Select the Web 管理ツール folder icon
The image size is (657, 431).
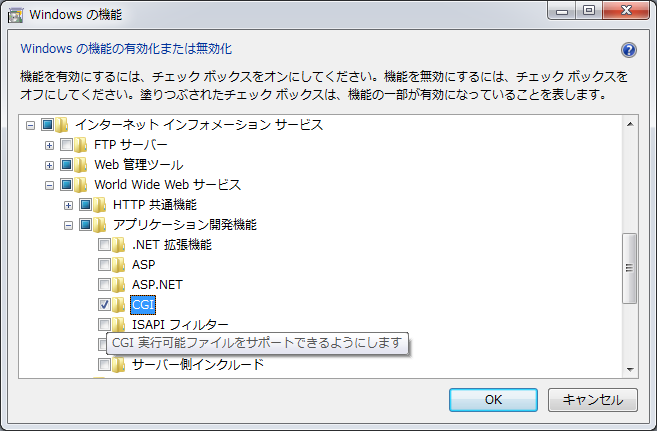coord(80,165)
